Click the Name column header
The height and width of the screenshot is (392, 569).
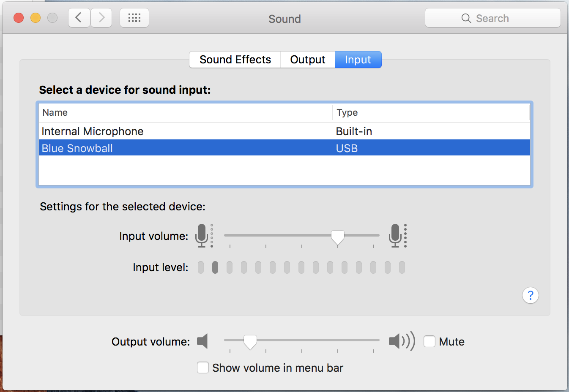click(186, 112)
